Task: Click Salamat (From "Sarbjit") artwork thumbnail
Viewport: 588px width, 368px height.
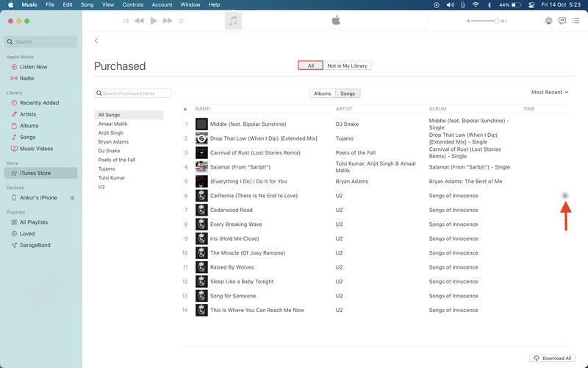Action: click(x=201, y=167)
